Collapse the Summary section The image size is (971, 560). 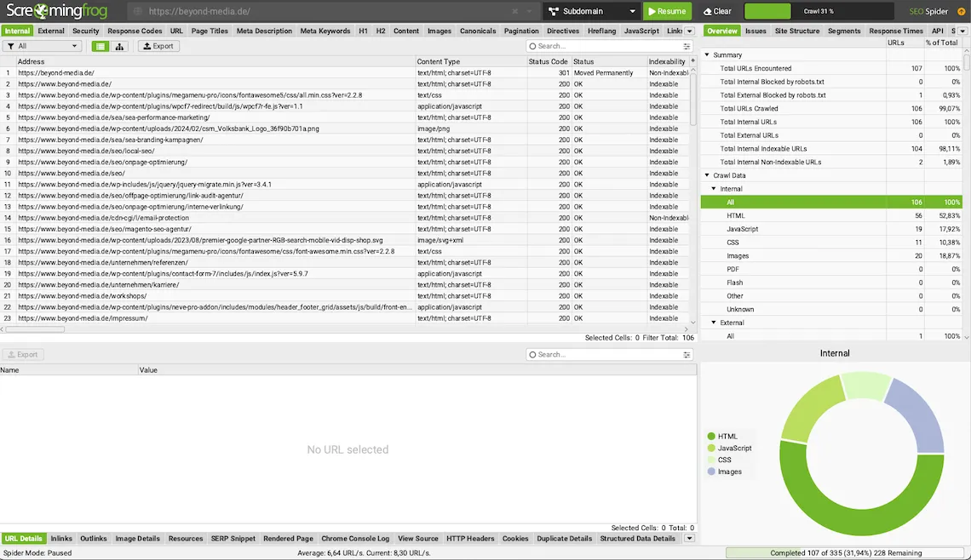click(x=707, y=55)
